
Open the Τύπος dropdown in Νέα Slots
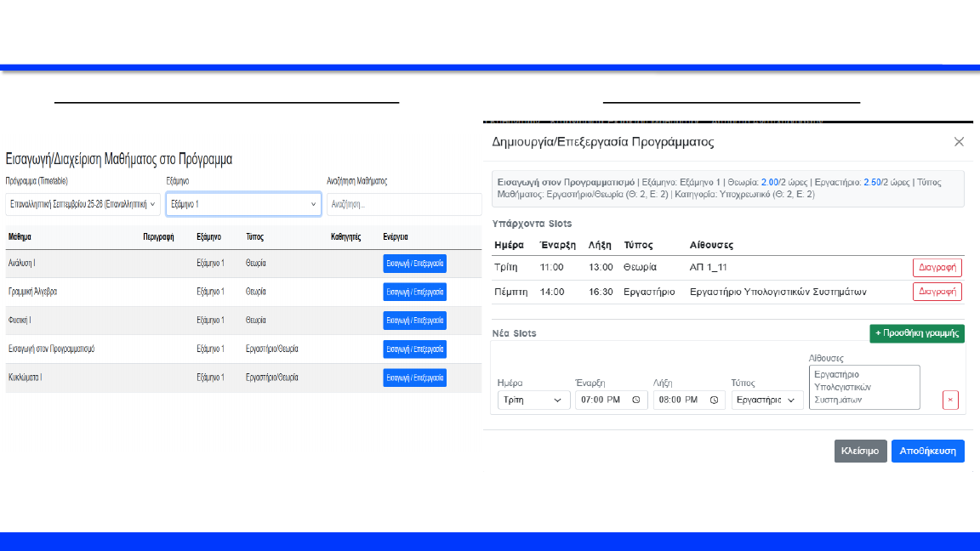tap(767, 400)
